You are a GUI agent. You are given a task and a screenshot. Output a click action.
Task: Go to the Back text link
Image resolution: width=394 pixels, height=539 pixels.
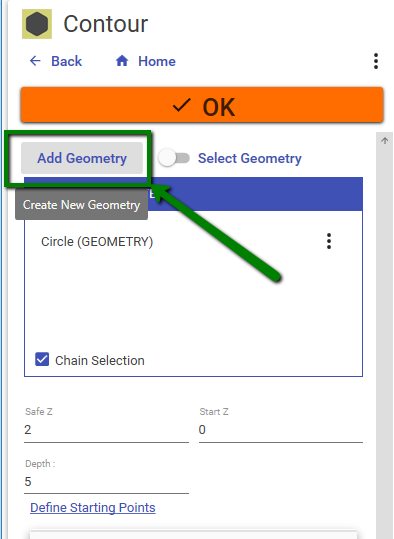(66, 62)
